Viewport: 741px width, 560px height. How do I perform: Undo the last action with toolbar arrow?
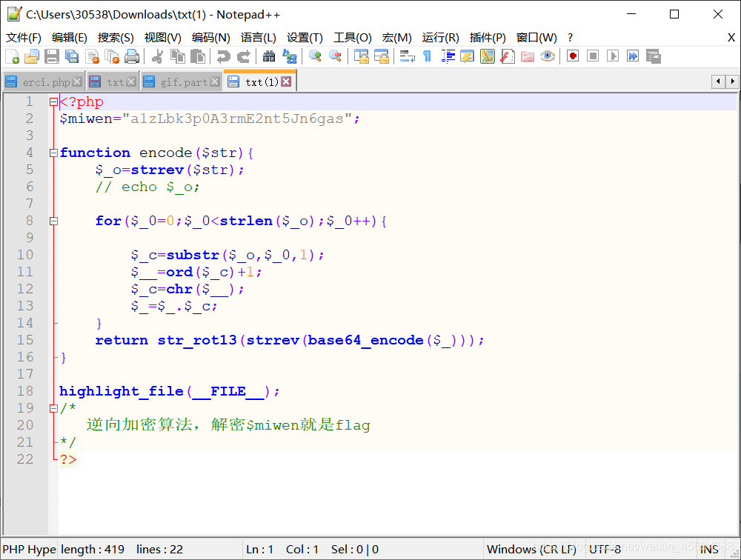(223, 56)
